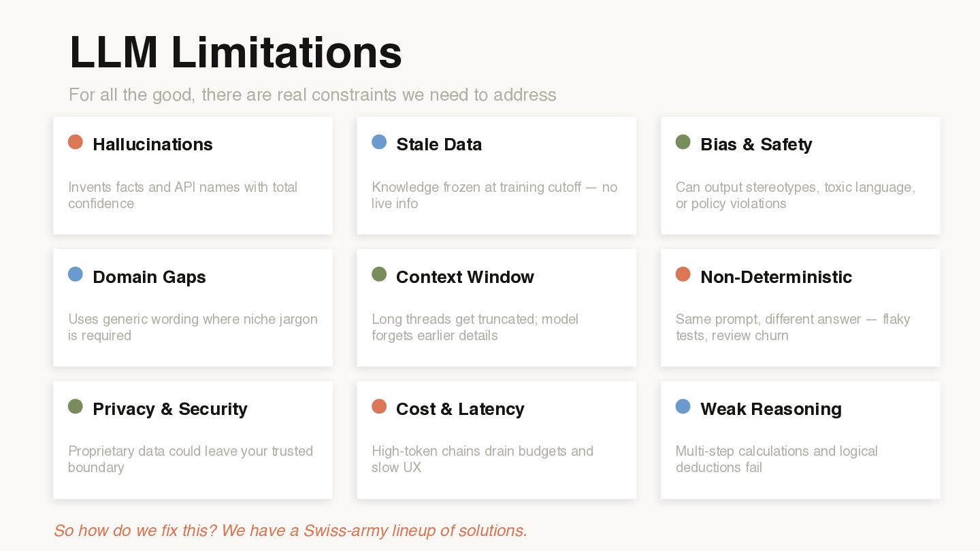Click the subtitle about real constraints

pyautogui.click(x=312, y=95)
